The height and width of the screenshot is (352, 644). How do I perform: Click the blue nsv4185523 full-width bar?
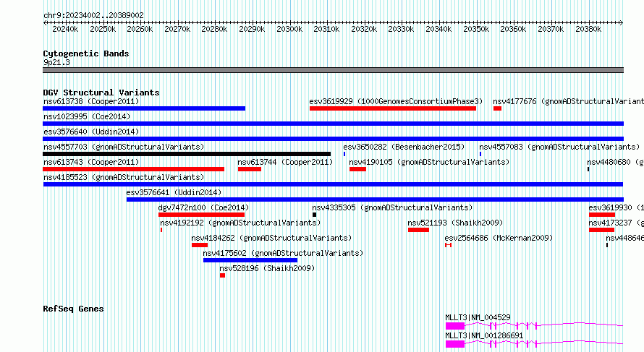333,184
